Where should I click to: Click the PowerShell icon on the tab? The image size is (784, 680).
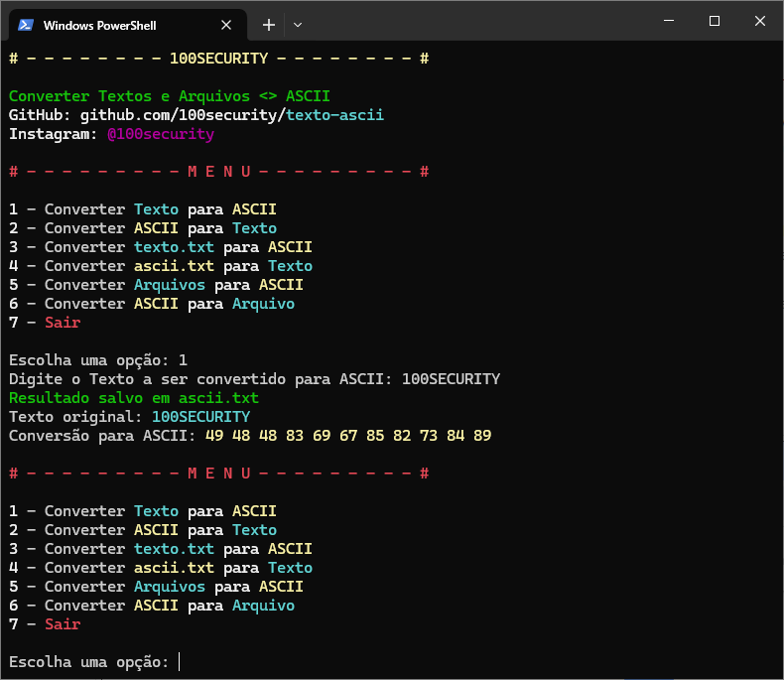click(x=26, y=25)
